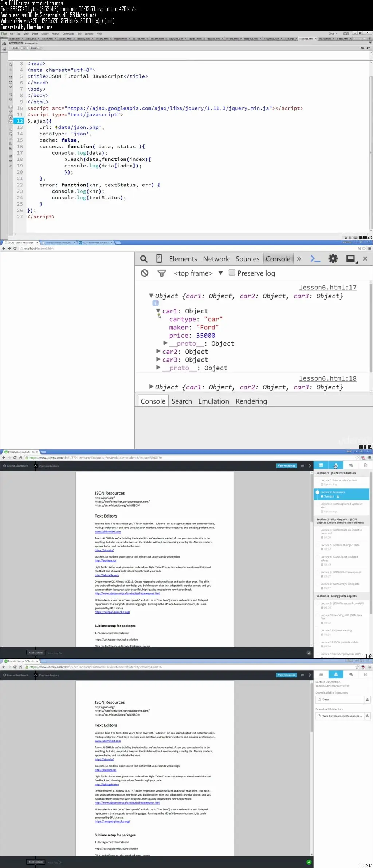Switch Dreamweaver to Split view
Image resolution: width=373 pixels, height=868 pixels.
[x=24, y=48]
